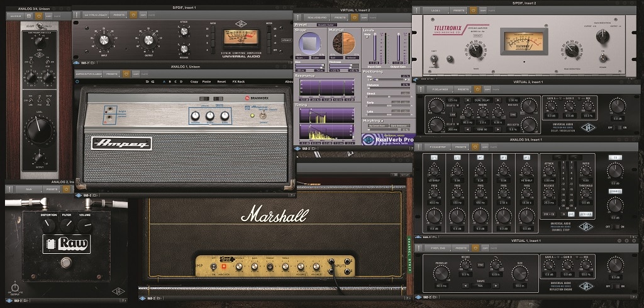This screenshot has height=308, width=644.
Task: Click undo arrow in Ampeg plugin bar
Action: [x=147, y=81]
